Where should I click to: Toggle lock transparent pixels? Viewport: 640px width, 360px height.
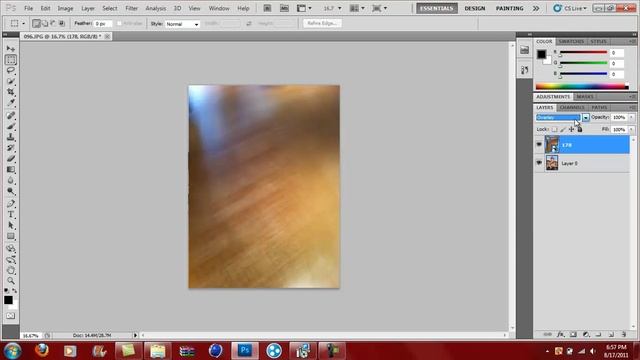pyautogui.click(x=554, y=129)
